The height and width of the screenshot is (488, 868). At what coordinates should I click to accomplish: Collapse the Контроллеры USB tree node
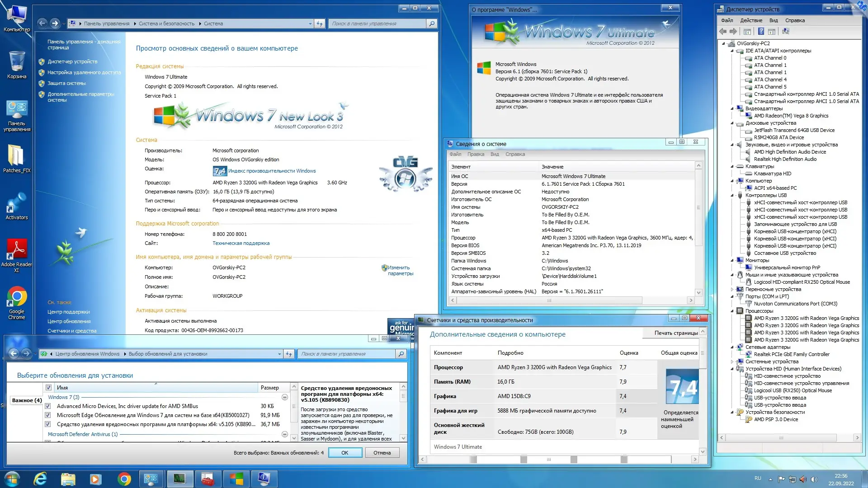point(732,195)
